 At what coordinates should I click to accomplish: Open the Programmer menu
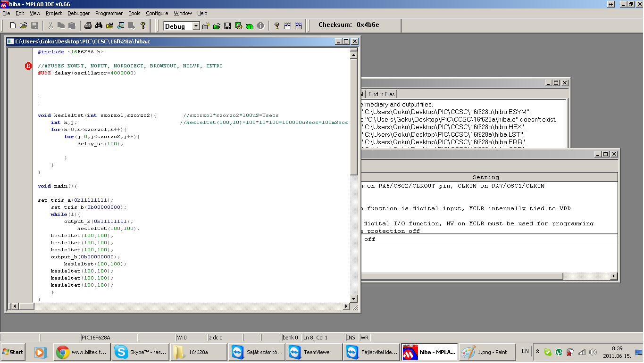(x=109, y=13)
